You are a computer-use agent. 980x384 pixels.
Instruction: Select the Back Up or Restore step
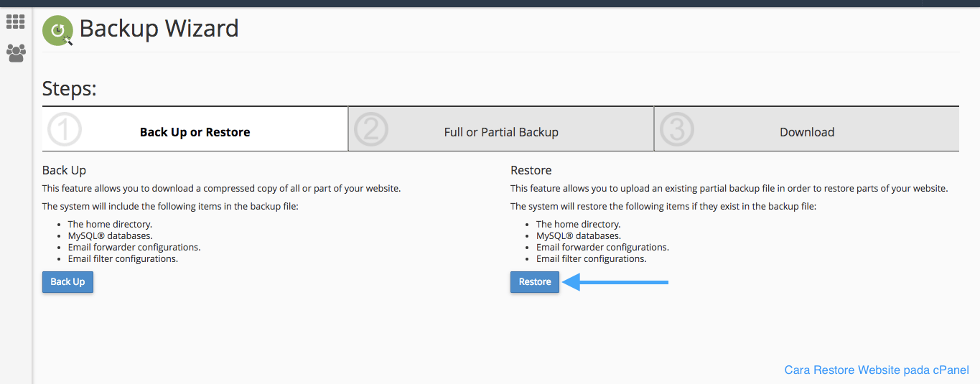[x=195, y=129]
